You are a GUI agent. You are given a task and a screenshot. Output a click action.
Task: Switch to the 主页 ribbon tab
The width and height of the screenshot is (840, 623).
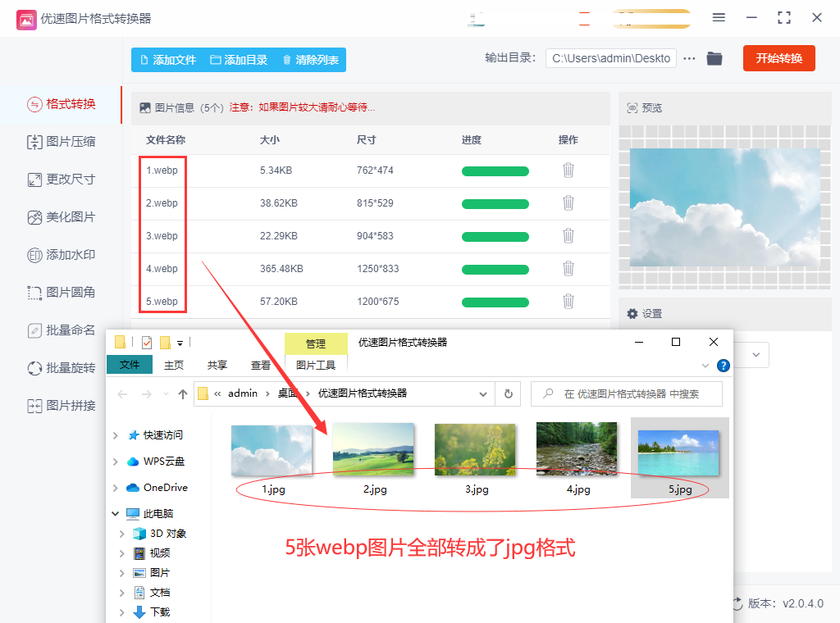(174, 365)
